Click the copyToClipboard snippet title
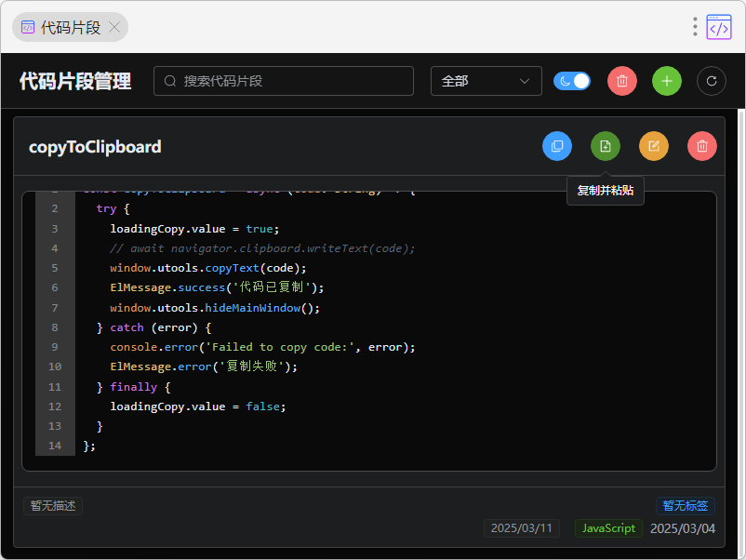The image size is (746, 560). pyautogui.click(x=95, y=147)
